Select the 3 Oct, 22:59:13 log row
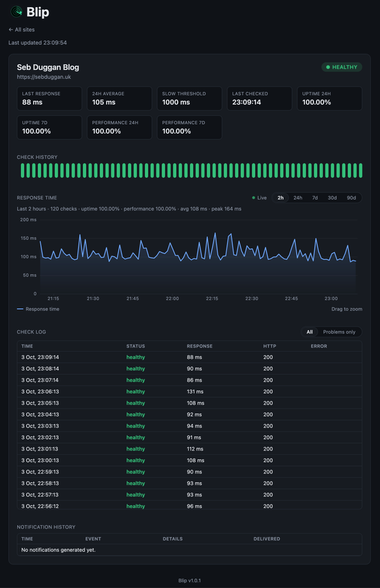 [x=189, y=472]
